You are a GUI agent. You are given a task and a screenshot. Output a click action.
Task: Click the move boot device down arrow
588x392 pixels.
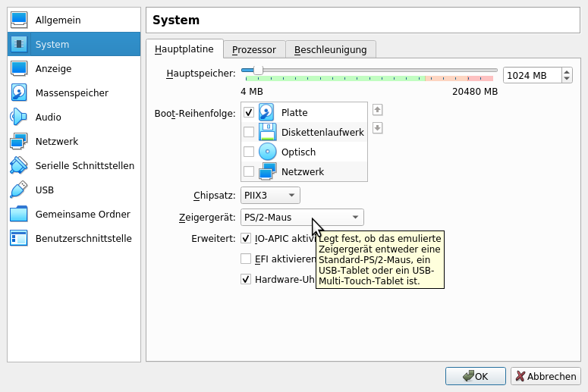377,128
